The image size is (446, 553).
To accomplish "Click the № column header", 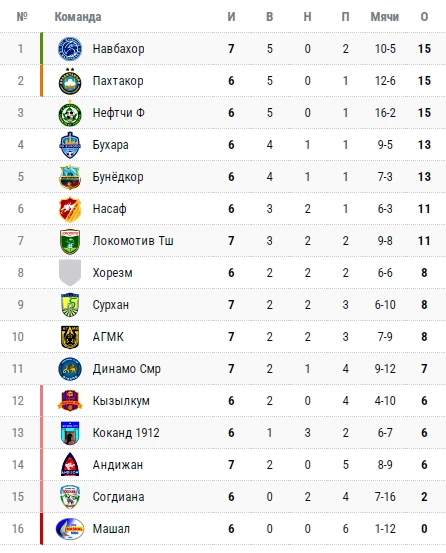I will click(x=22, y=17).
